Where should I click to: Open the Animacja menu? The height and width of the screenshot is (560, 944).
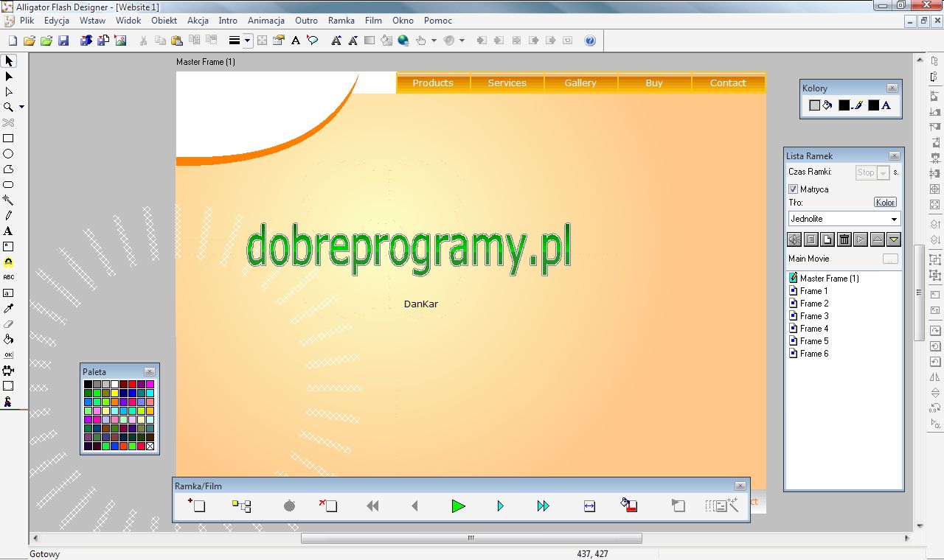point(265,20)
